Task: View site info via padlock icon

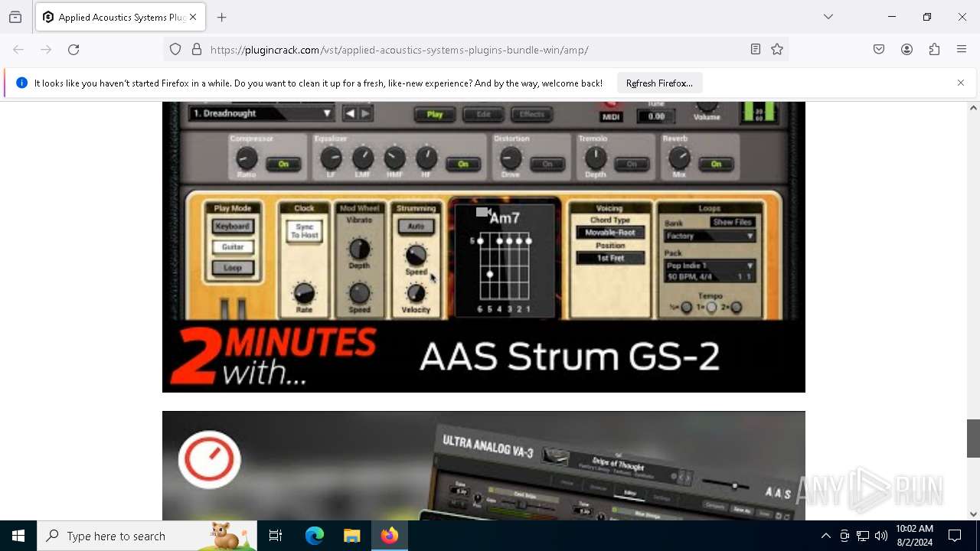Action: pos(197,50)
